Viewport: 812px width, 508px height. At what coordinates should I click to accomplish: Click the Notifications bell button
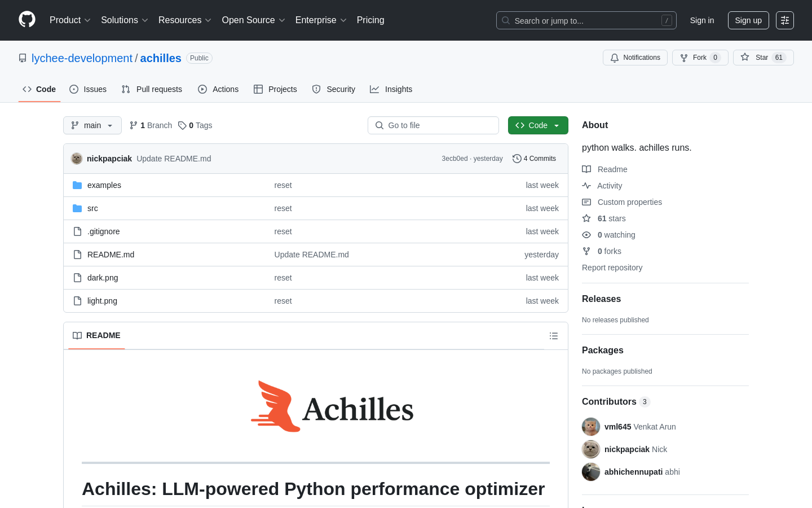(x=635, y=58)
